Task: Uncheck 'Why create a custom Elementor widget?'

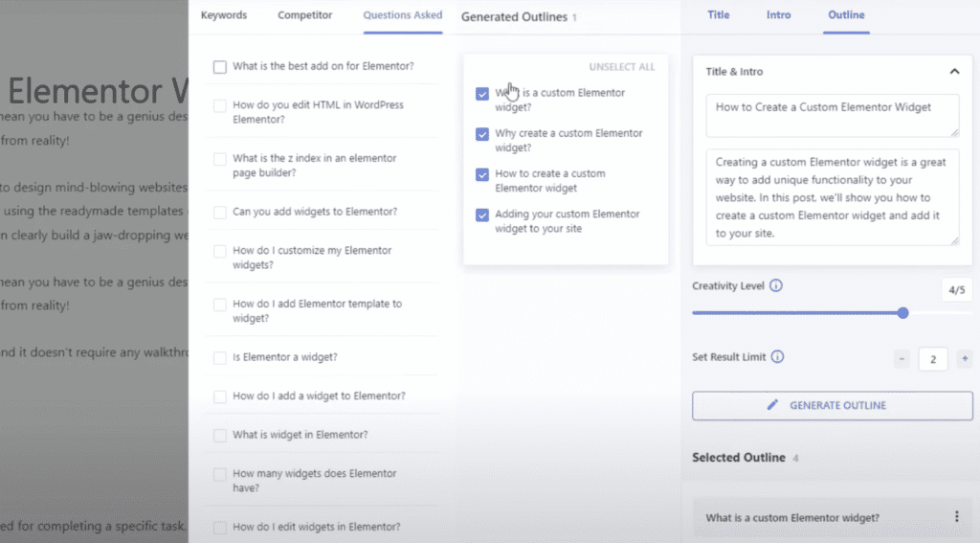Action: pos(482,134)
